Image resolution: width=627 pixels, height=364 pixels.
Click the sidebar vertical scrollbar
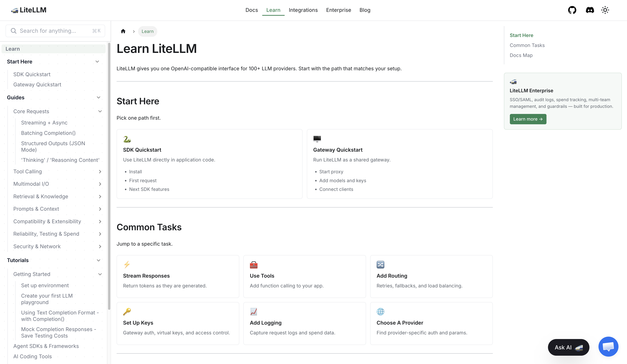pyautogui.click(x=109, y=176)
